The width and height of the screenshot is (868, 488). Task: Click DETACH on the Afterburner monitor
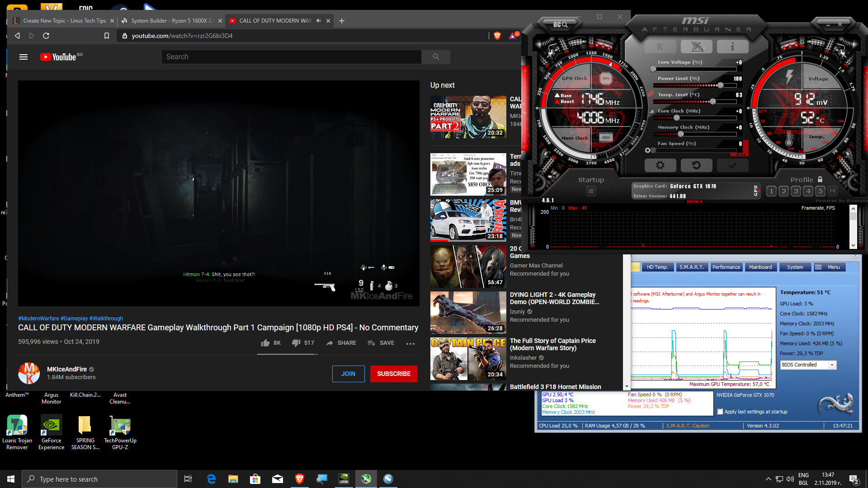pos(694,202)
